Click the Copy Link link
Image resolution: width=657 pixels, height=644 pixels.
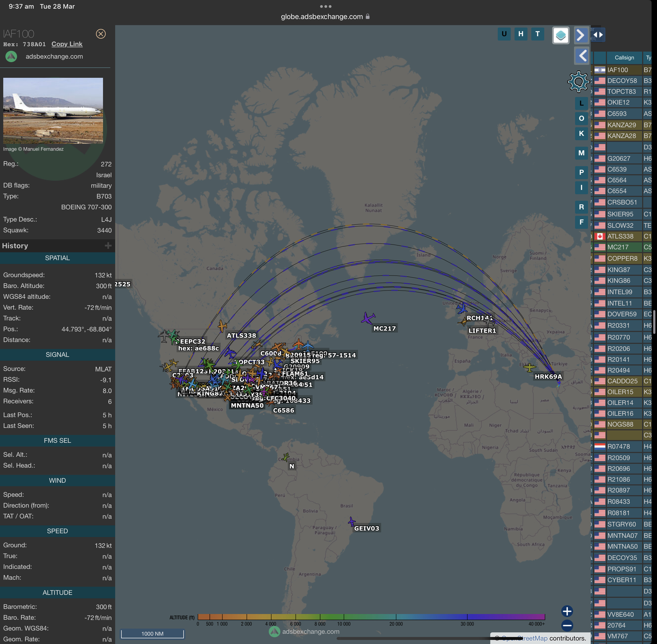[x=67, y=44]
